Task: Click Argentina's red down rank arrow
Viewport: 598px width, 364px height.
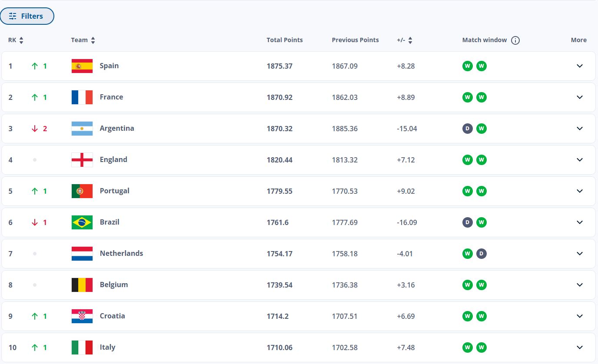Action: pyautogui.click(x=35, y=129)
